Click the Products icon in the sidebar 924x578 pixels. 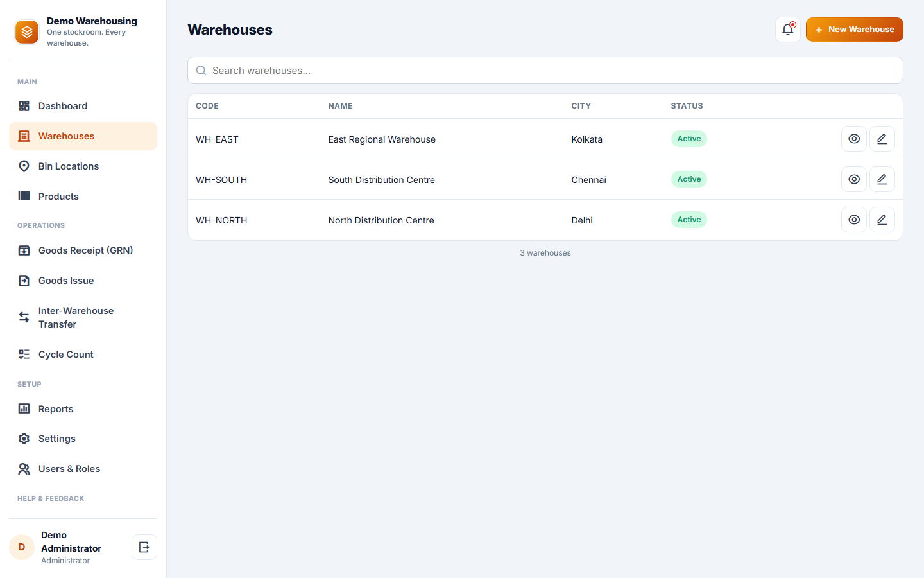(x=24, y=197)
